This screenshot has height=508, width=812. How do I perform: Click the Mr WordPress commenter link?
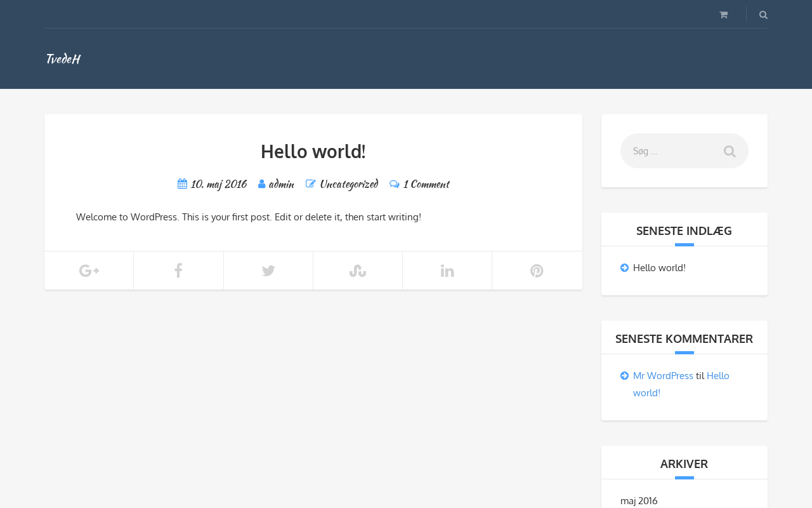[663, 376]
